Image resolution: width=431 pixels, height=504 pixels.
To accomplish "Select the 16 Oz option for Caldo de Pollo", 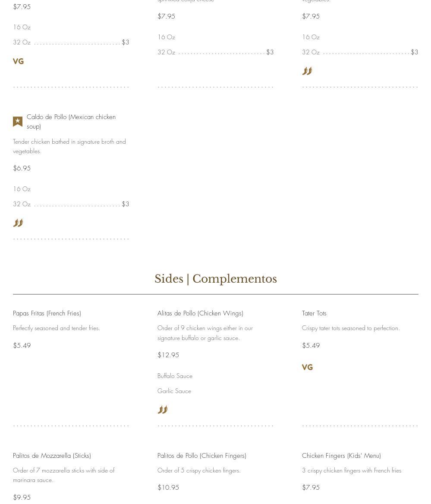I will pyautogui.click(x=22, y=189).
